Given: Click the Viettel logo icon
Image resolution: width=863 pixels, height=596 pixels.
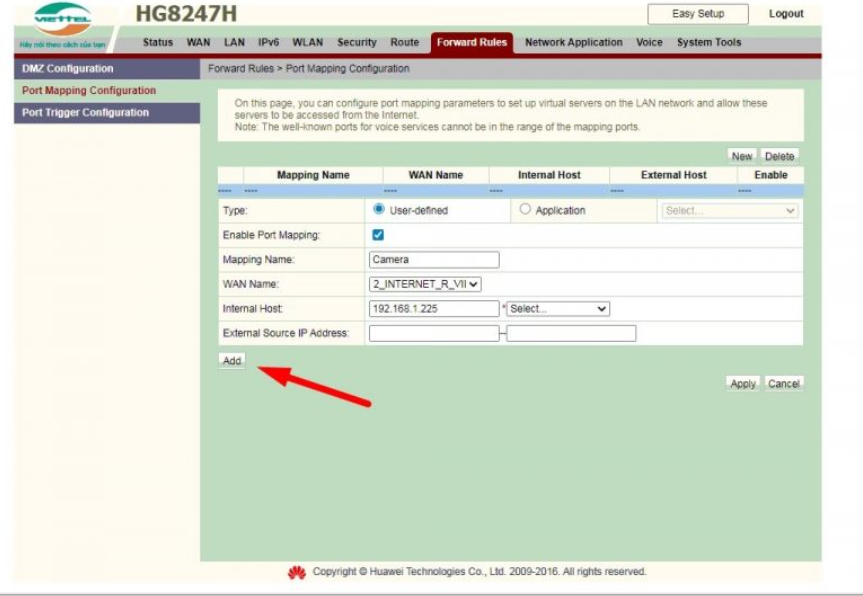Looking at the screenshot, I should [62, 18].
